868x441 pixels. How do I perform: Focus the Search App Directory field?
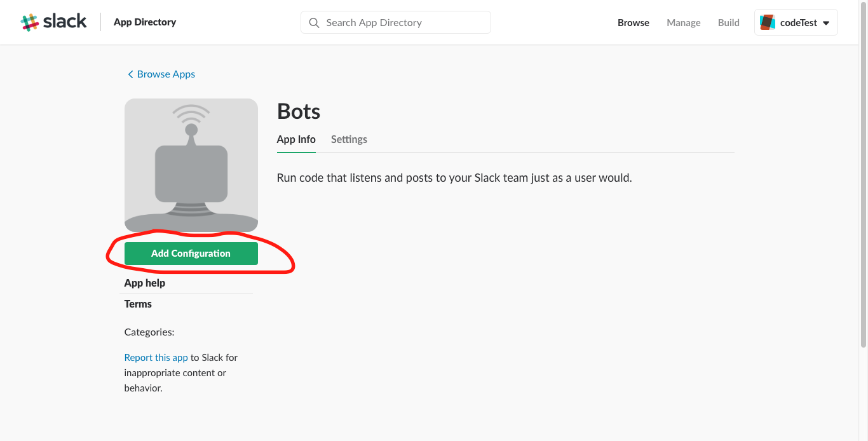396,22
